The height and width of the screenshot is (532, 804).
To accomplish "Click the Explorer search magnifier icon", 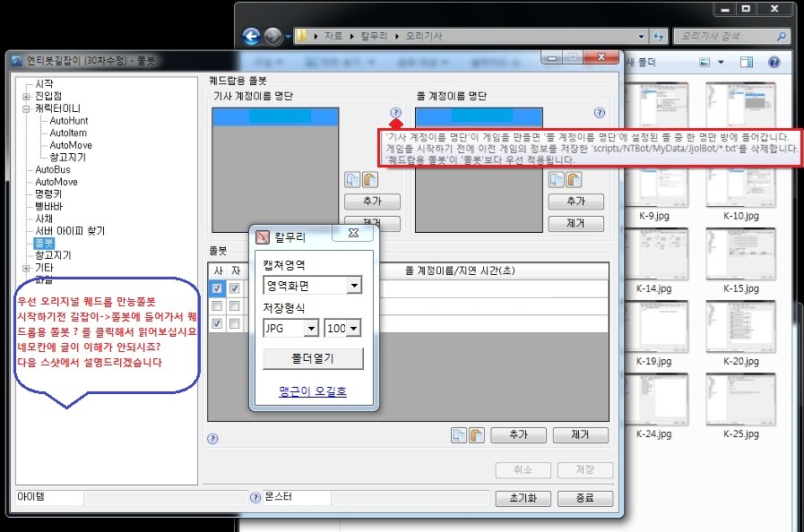I will click(781, 36).
